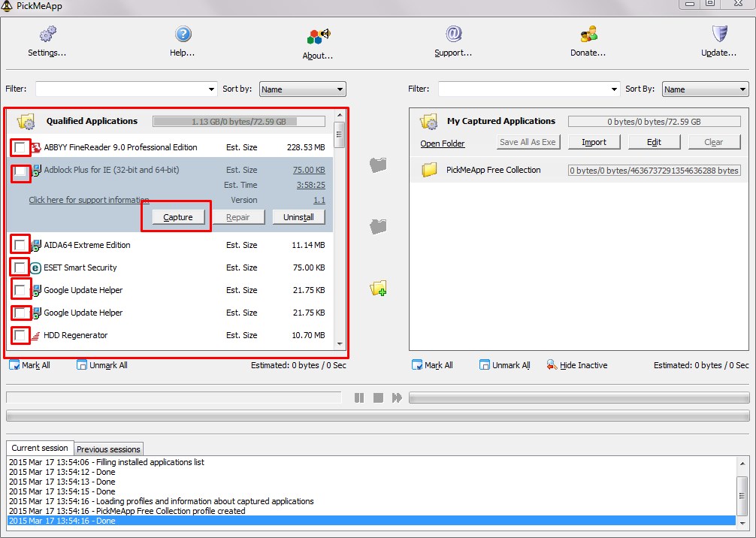
Task: Click the Save All As Exe button
Action: [528, 142]
